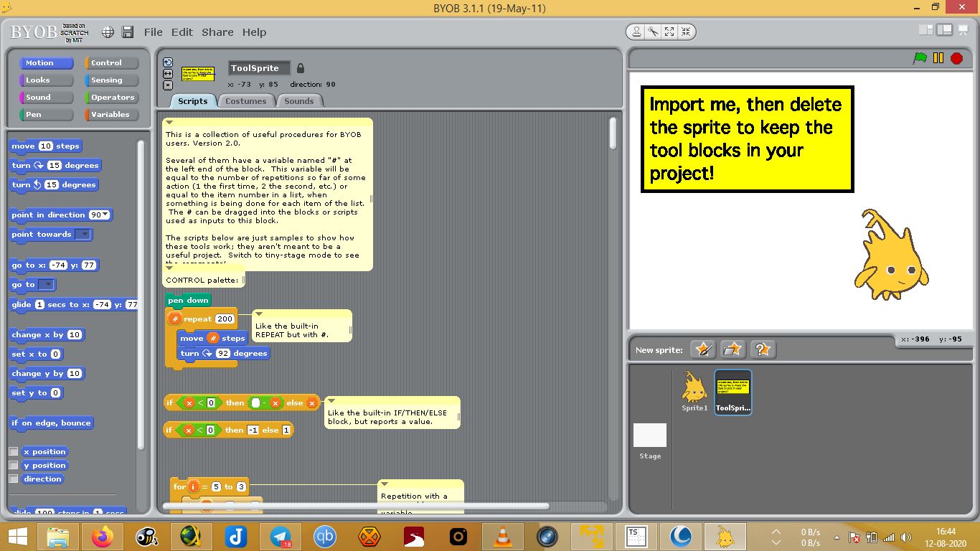The image size is (980, 551).
Task: Collapse the IF/THEN/ELSE comment
Action: [331, 401]
